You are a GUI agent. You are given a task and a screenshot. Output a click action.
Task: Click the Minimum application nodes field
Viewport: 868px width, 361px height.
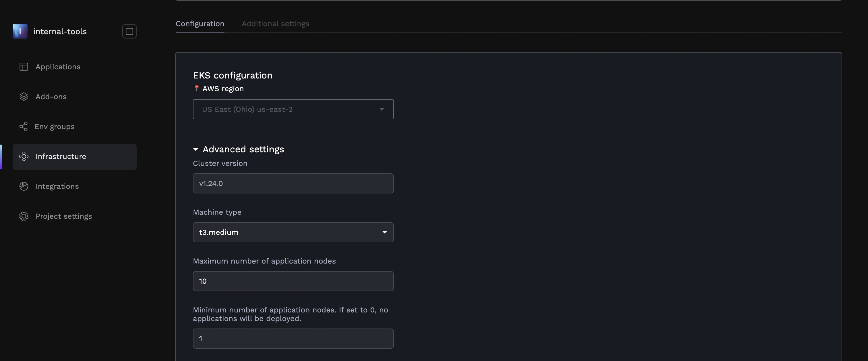[293, 338]
